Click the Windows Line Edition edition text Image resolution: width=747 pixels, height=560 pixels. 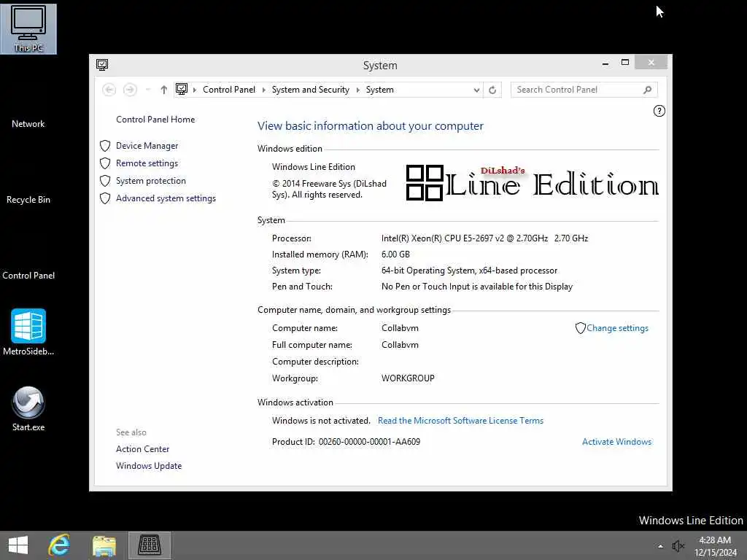pos(314,167)
